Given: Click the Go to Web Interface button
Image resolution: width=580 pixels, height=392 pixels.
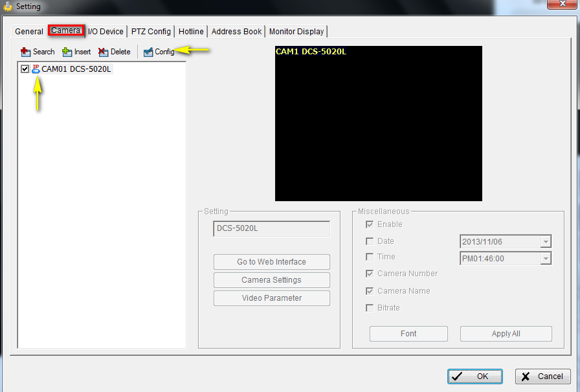Looking at the screenshot, I should pyautogui.click(x=271, y=262).
